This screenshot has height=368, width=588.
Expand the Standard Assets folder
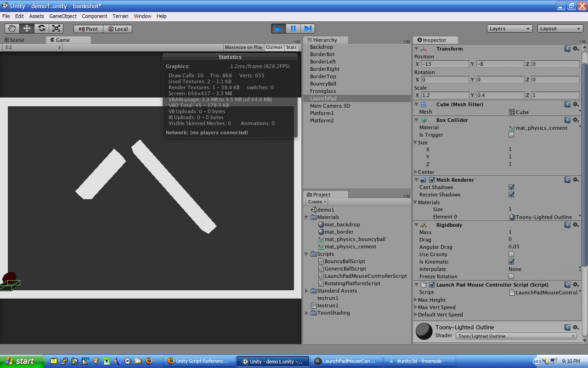(x=307, y=291)
